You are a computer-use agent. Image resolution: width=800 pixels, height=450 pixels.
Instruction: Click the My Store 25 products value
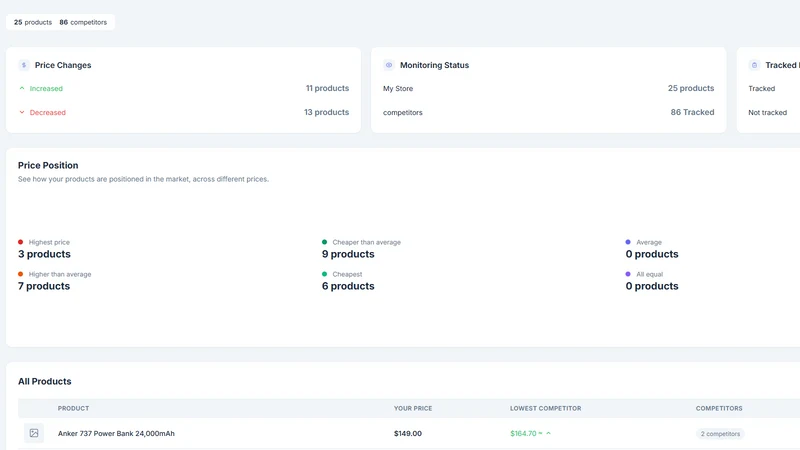pos(691,88)
